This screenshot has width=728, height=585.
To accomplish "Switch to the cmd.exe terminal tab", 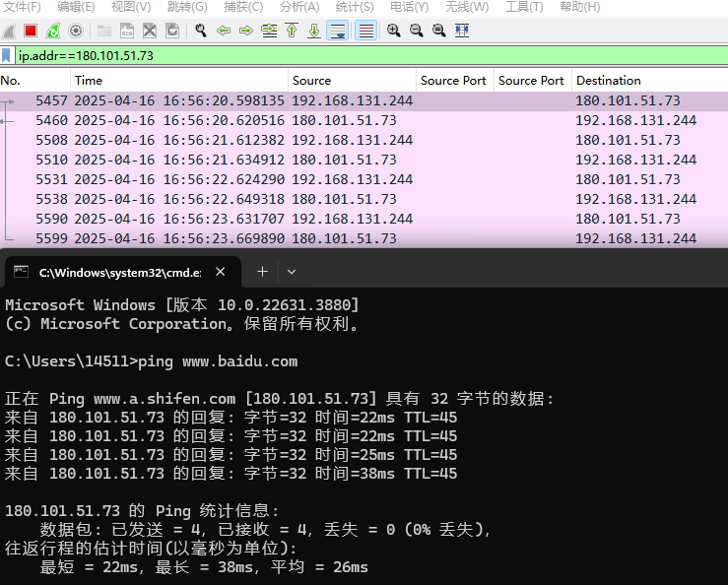I will tap(120, 273).
